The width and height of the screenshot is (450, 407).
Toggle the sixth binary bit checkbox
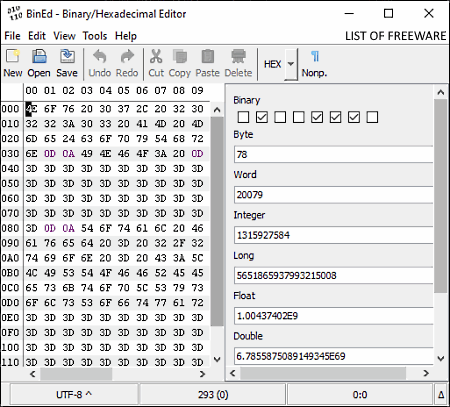pyautogui.click(x=335, y=117)
